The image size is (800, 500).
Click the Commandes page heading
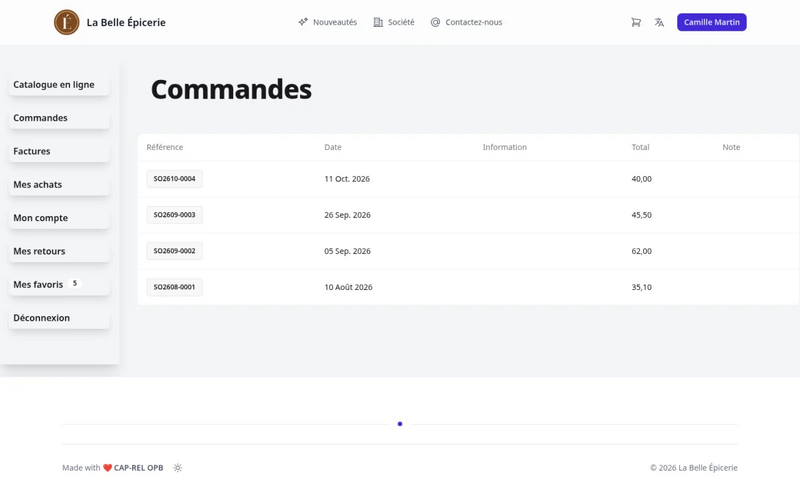231,89
